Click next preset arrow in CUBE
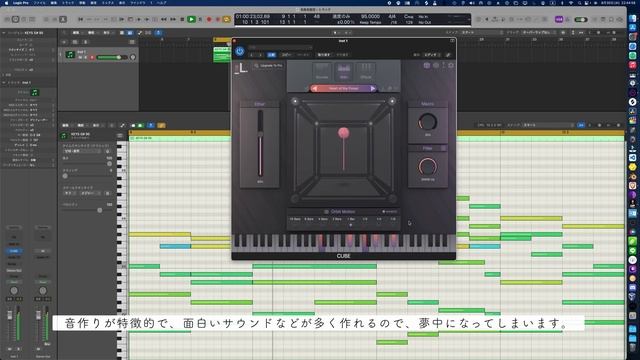Screen dimensions: 640x360 [373, 88]
